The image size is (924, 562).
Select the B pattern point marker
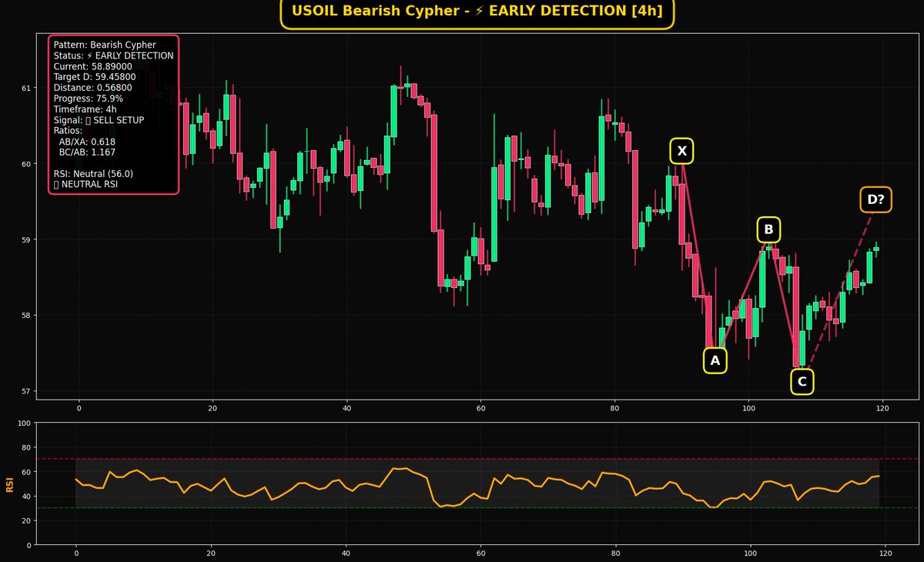tap(767, 229)
